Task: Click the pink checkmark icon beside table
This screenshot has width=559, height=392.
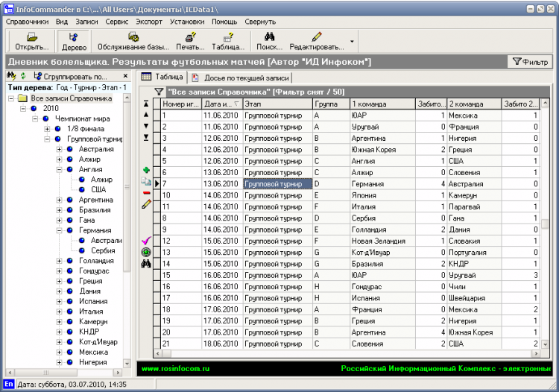Action: (x=146, y=241)
